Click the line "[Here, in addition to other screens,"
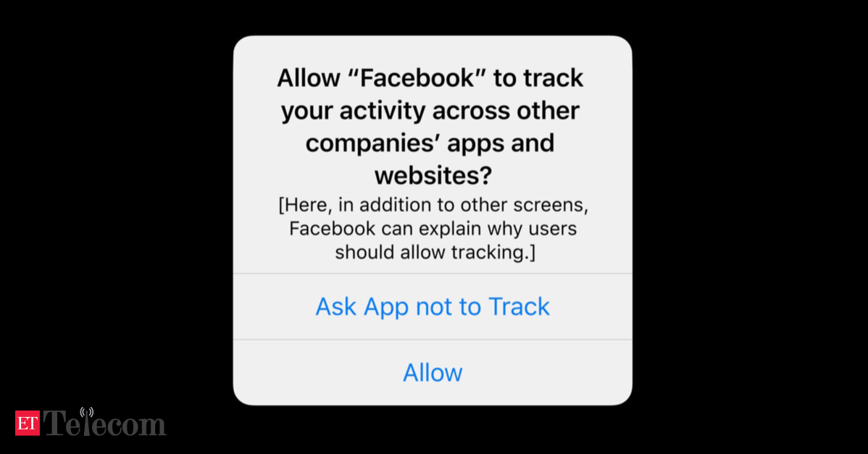Screen dimensions: 868x454 [433, 205]
